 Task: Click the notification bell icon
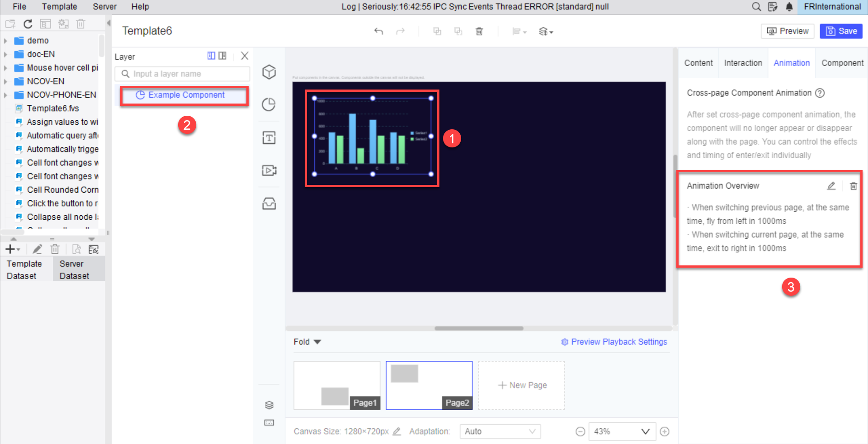coord(789,7)
